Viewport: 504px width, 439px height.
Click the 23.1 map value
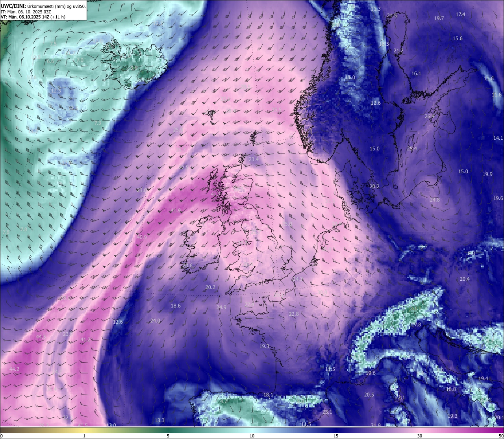click(327, 412)
